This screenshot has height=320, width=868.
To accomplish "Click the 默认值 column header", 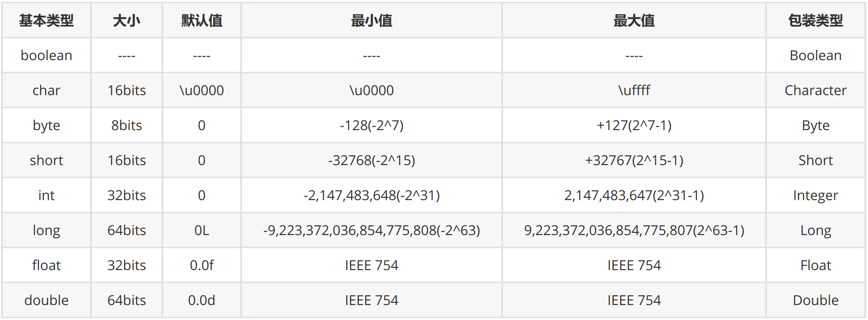I will click(202, 20).
